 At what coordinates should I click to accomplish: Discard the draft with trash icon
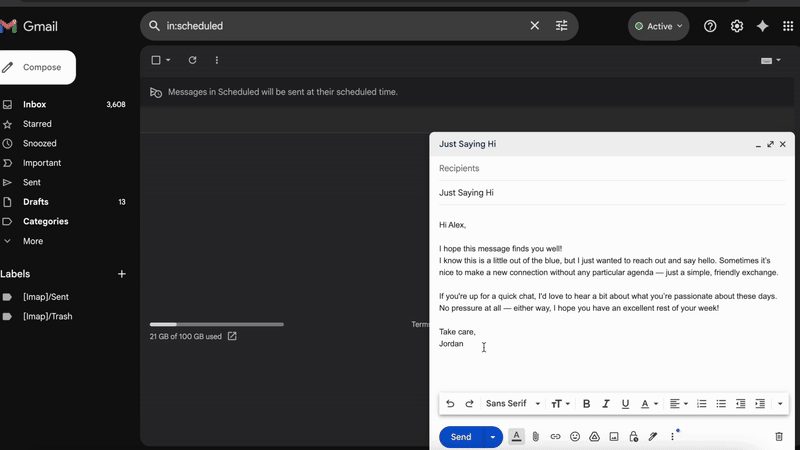coord(779,437)
